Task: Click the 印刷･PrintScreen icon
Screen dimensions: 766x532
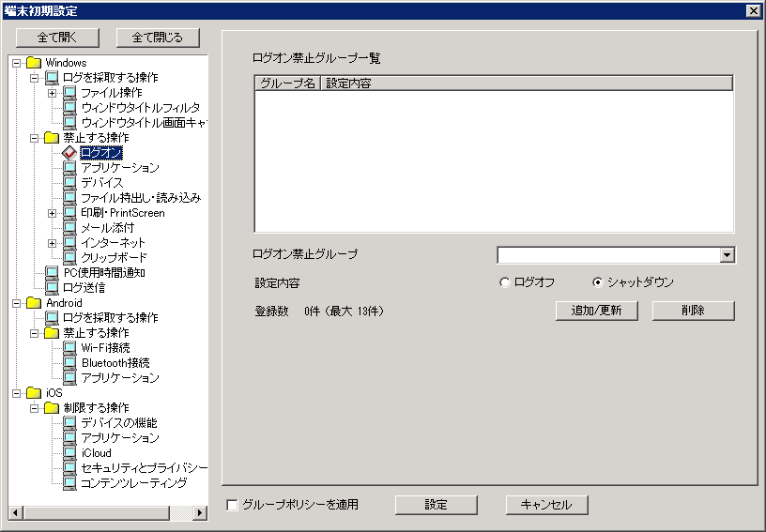Action: tap(69, 213)
